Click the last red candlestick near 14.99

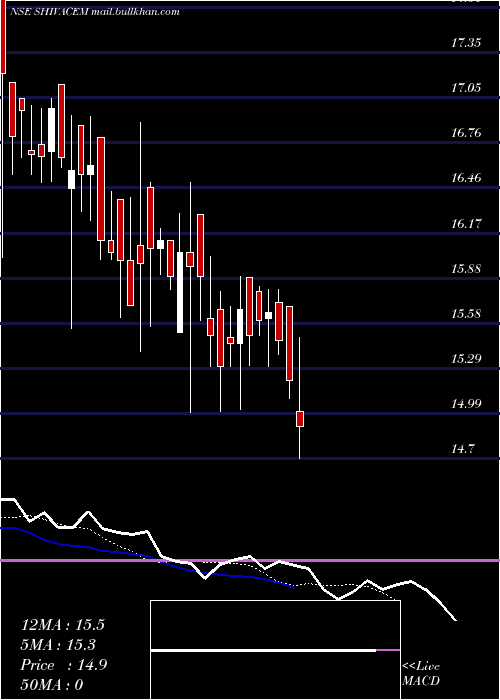300,419
